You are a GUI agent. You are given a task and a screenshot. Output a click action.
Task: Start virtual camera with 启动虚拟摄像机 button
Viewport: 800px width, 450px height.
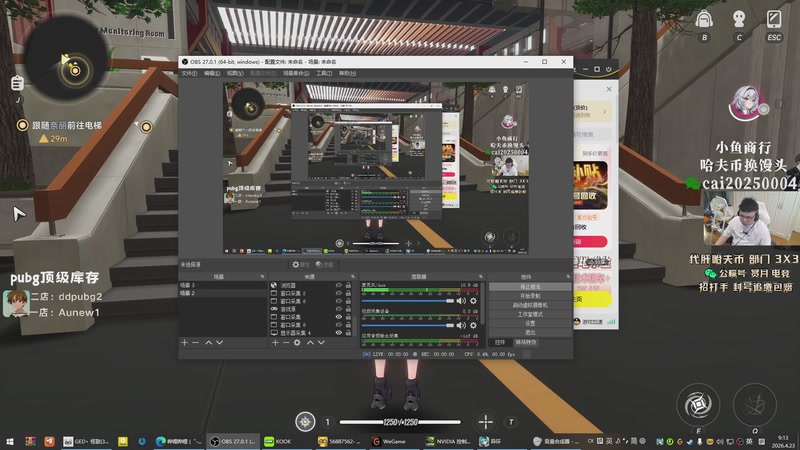530,305
